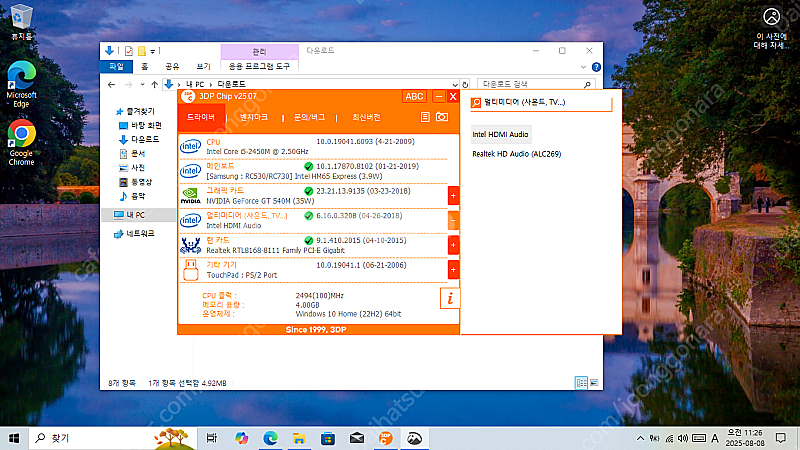Toggle the ABC language button in 3DP Chip
Image resolution: width=800 pixels, height=450 pixels.
click(414, 97)
